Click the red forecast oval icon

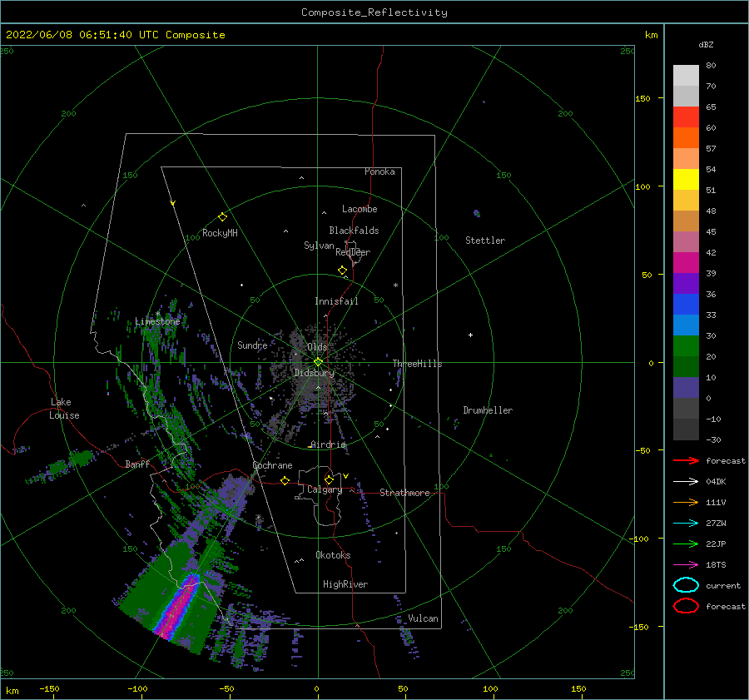(686, 606)
